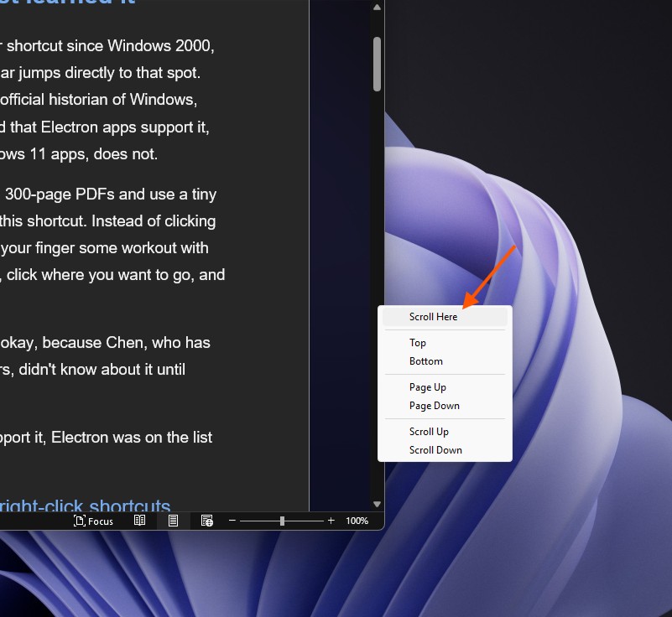Click the text 'Electron was on the list'

pos(132,438)
